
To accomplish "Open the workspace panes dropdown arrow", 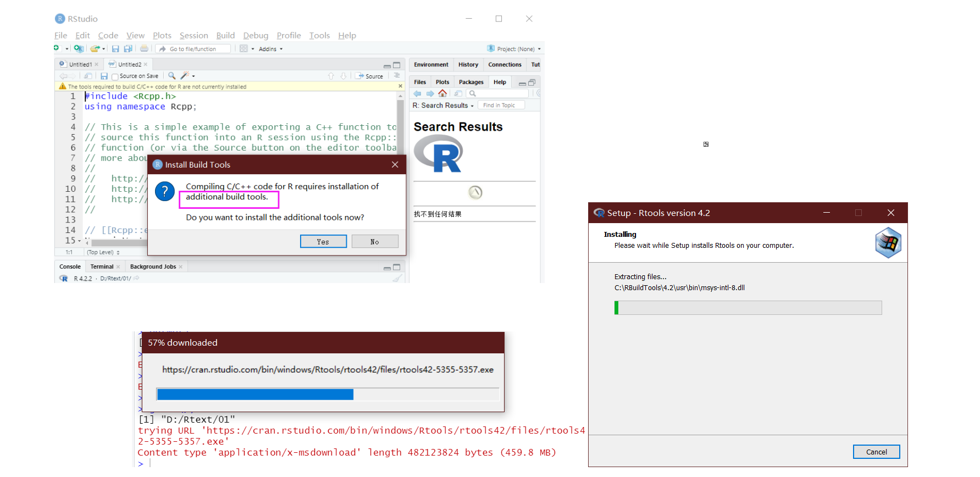I will click(253, 49).
